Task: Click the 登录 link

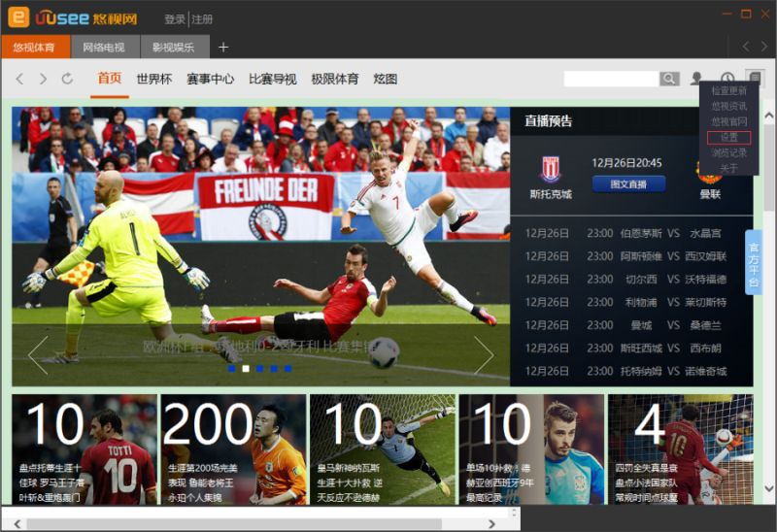Action: [175, 19]
